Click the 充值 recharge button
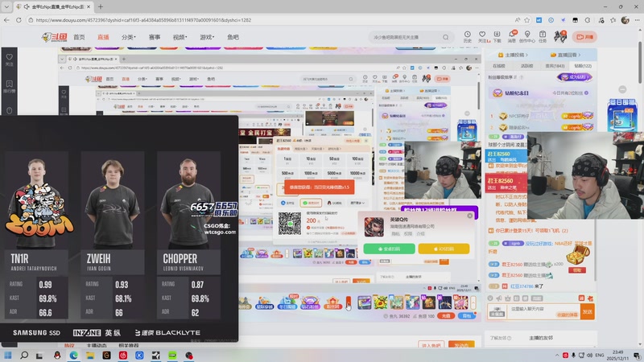Image resolution: width=644 pixels, height=362 pixels. 446,316
